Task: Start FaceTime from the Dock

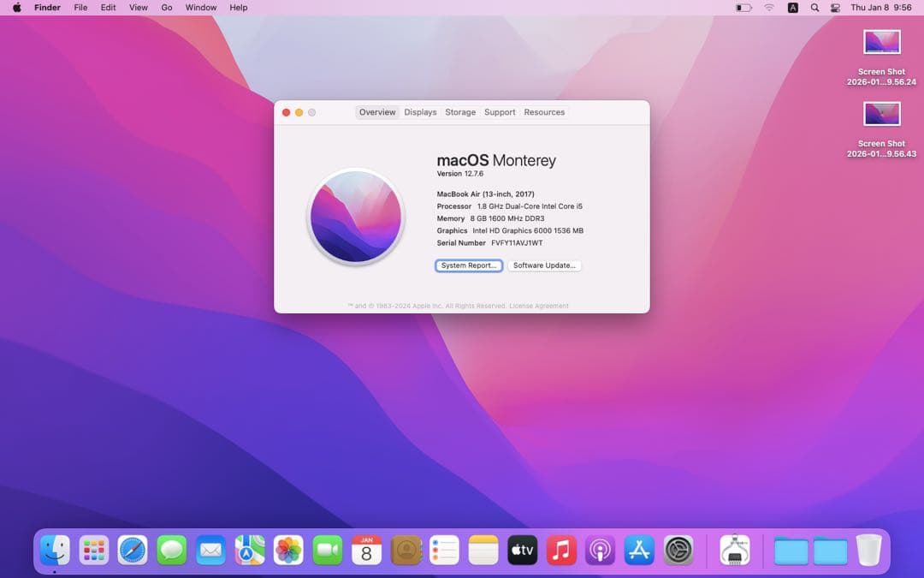Action: [327, 551]
